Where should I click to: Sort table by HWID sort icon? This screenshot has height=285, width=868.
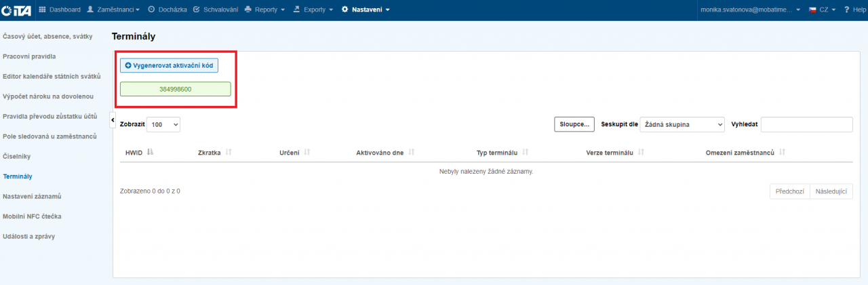pyautogui.click(x=150, y=153)
